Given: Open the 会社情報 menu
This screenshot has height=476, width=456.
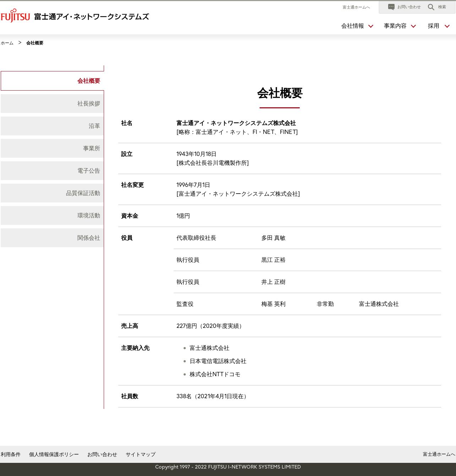Looking at the screenshot, I should 353,26.
